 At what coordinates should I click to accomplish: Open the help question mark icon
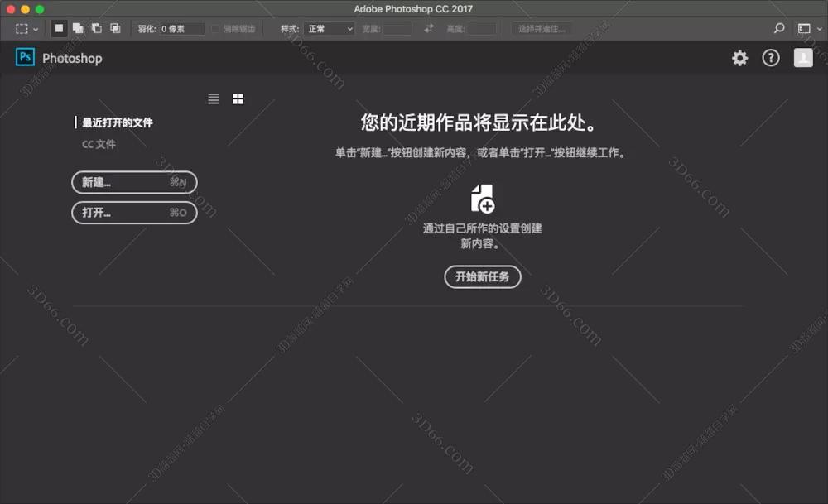pyautogui.click(x=771, y=58)
